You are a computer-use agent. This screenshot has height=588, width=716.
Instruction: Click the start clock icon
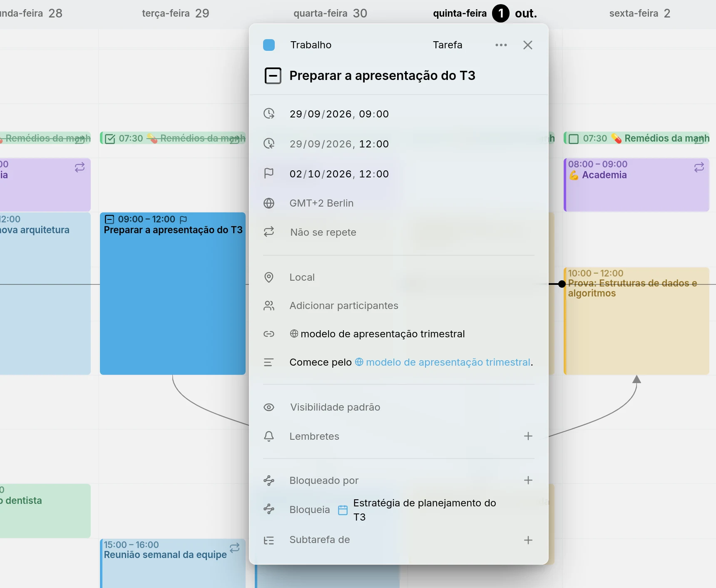click(x=269, y=114)
